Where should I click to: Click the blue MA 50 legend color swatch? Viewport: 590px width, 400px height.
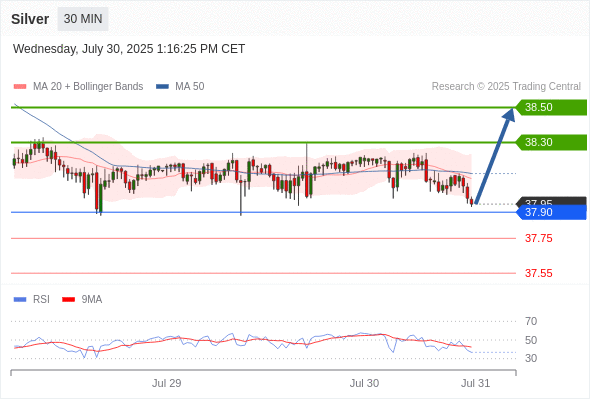click(x=162, y=87)
